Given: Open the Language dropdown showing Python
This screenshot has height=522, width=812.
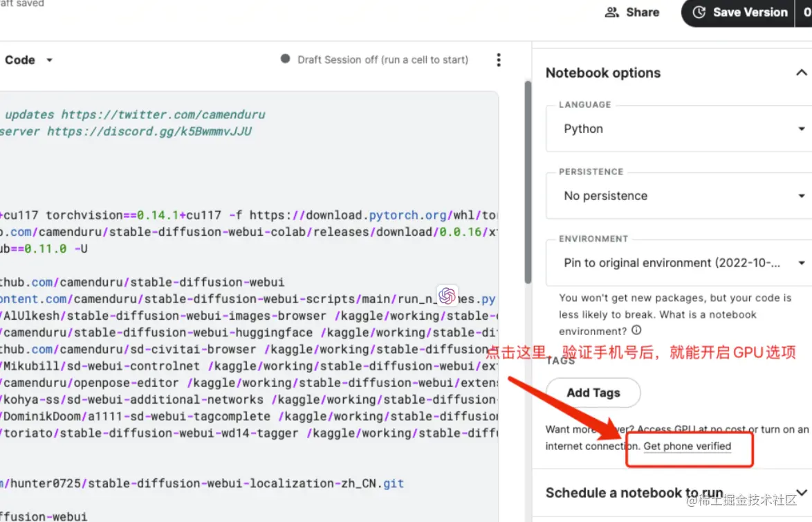Looking at the screenshot, I should coord(679,129).
